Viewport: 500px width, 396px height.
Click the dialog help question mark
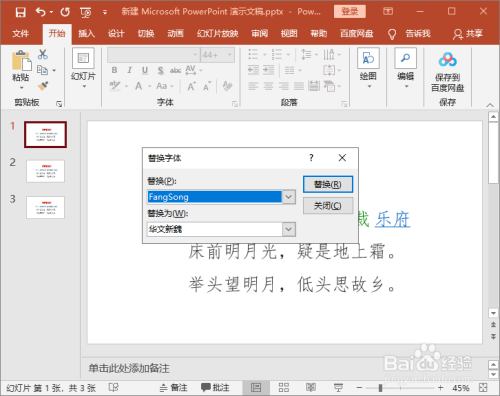(x=311, y=158)
